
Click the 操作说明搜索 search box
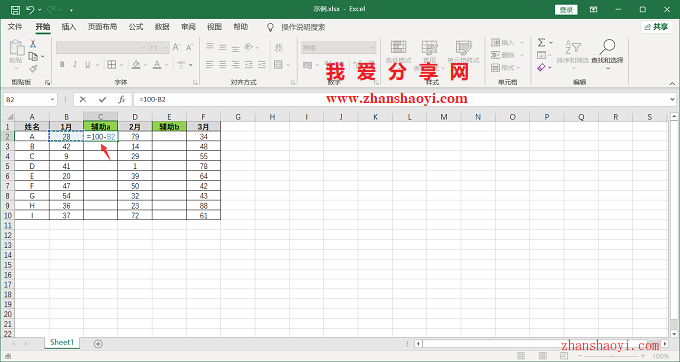click(x=303, y=27)
